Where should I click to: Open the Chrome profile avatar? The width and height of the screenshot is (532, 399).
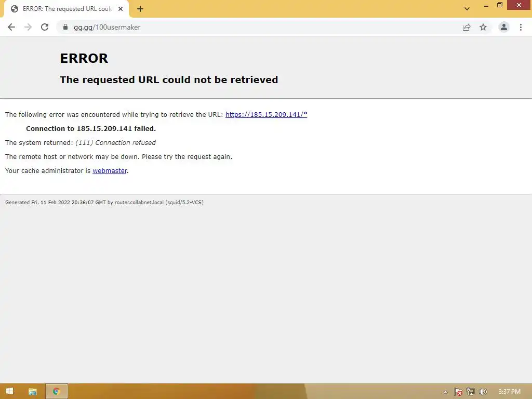(x=504, y=27)
